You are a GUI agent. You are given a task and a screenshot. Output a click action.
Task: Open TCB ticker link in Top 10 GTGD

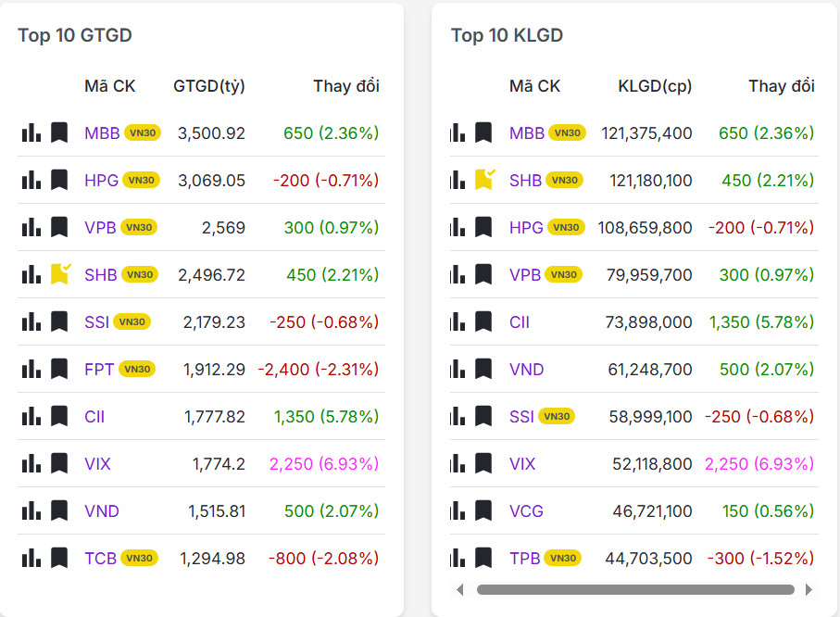100,558
